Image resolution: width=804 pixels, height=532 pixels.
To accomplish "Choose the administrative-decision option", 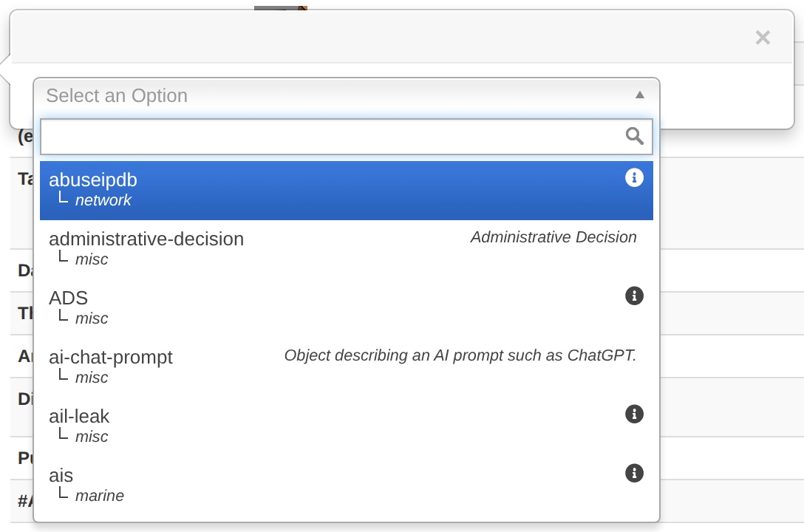I will (346, 250).
